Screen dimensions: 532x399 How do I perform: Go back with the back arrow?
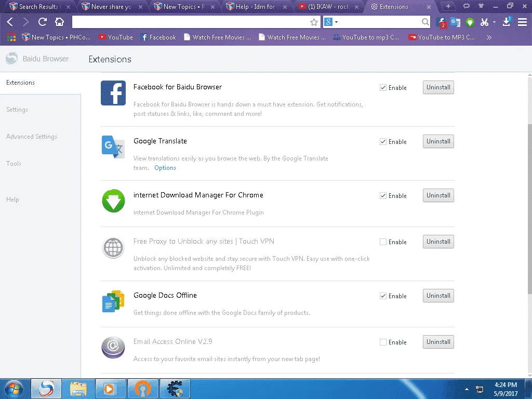10,22
